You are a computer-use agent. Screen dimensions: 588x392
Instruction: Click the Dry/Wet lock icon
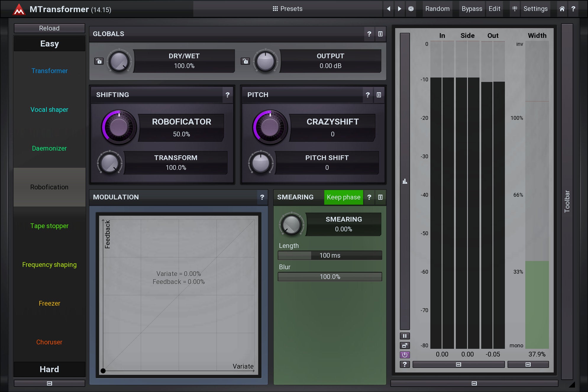(x=99, y=61)
